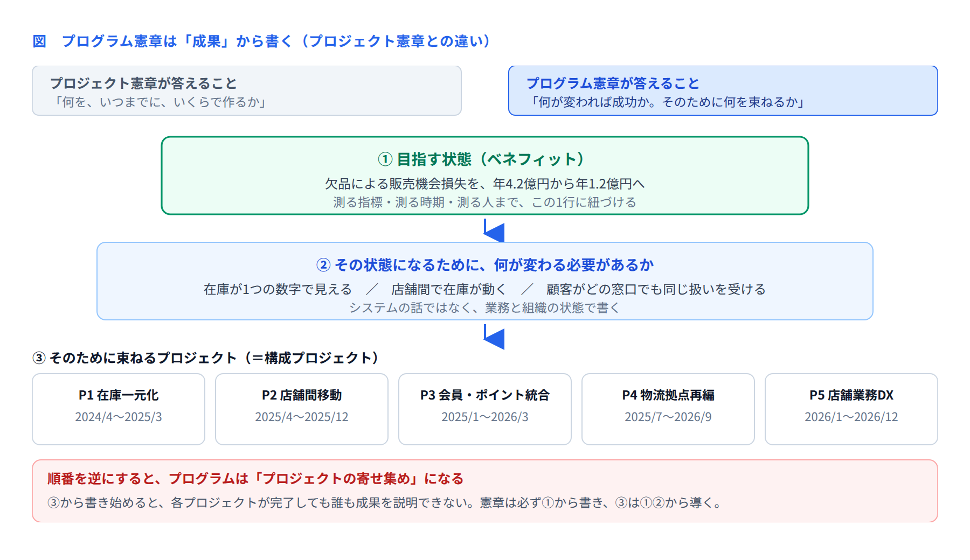Click the phrase 店舗間で在庫が動く
The height and width of the screenshot is (560, 970).
point(449,290)
